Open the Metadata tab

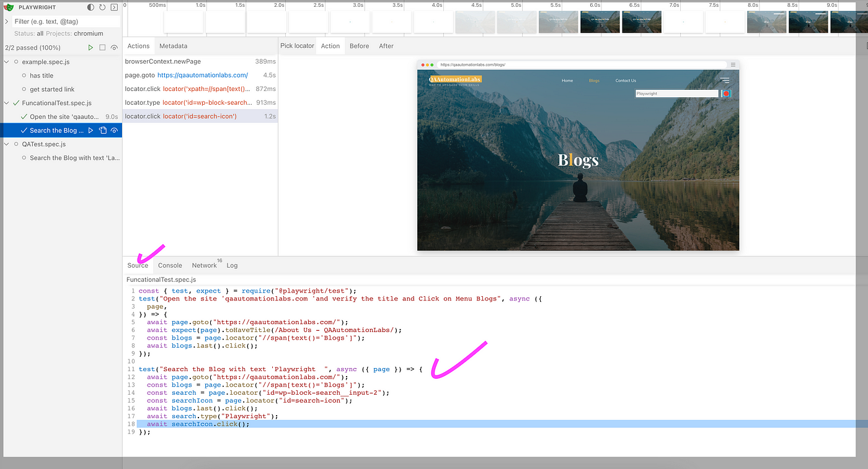click(x=173, y=45)
